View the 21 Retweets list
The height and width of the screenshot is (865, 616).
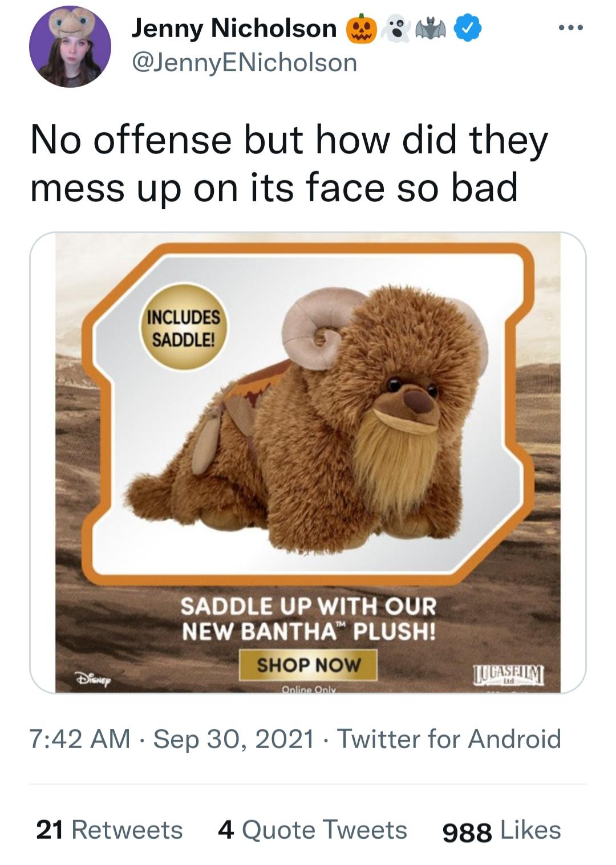[x=109, y=830]
